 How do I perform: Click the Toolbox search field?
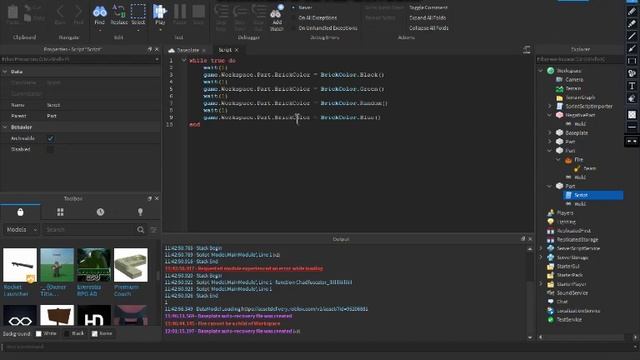tap(89, 230)
